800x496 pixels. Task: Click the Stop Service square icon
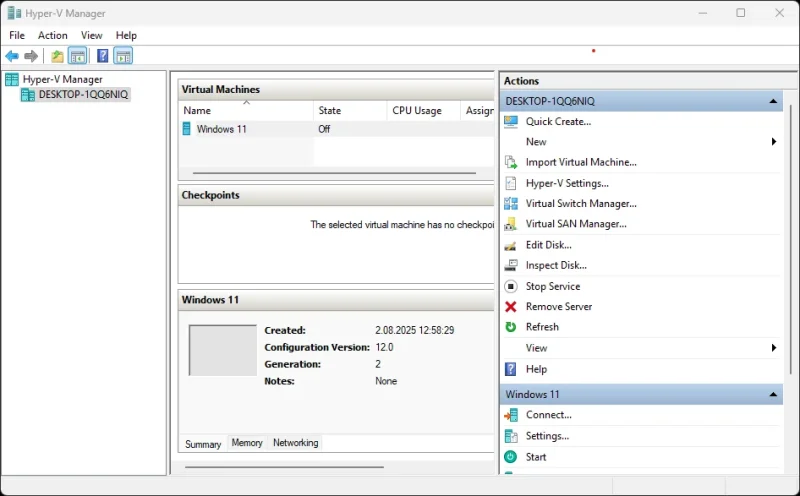coord(511,286)
